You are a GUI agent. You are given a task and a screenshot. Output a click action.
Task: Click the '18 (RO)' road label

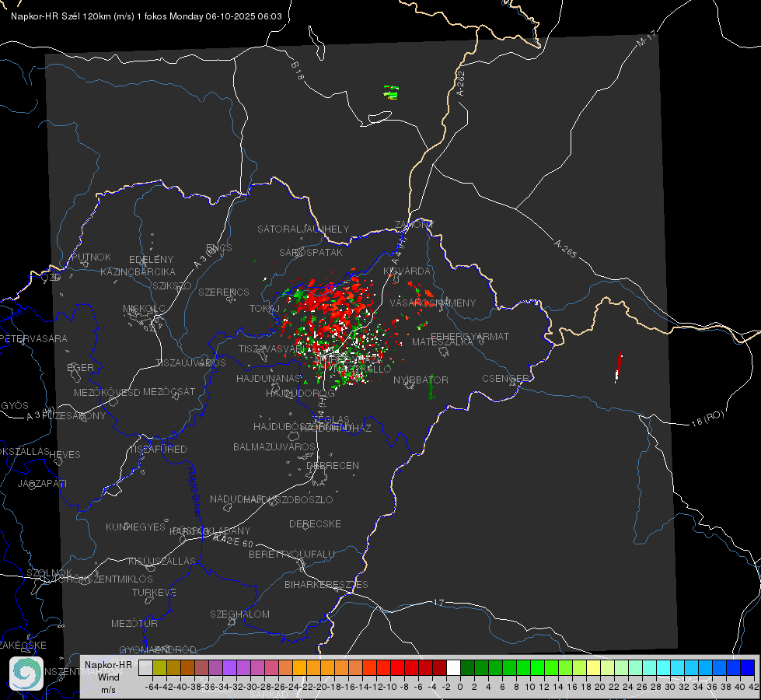(x=707, y=418)
